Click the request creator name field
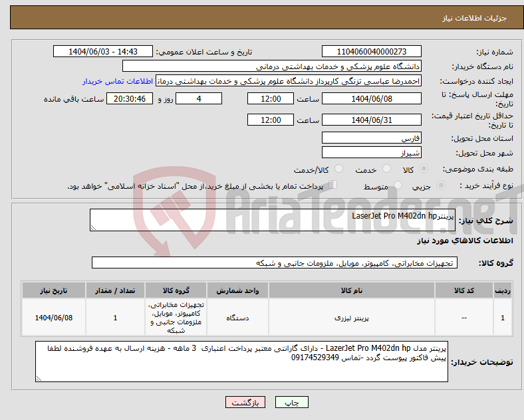The height and width of the screenshot is (420, 524). [x=289, y=81]
